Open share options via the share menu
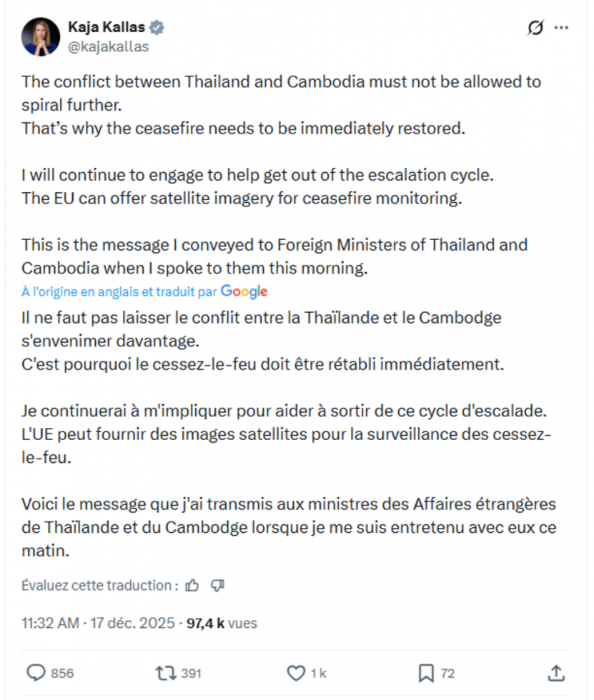This screenshot has width=594, height=700. [x=555, y=672]
